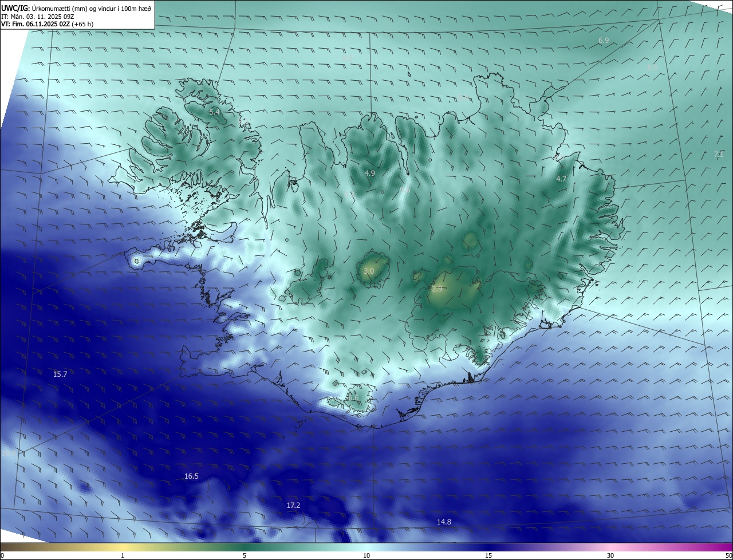Click the 50 tick on the color scale
Viewport: 733px width, 560px height.
[728, 555]
